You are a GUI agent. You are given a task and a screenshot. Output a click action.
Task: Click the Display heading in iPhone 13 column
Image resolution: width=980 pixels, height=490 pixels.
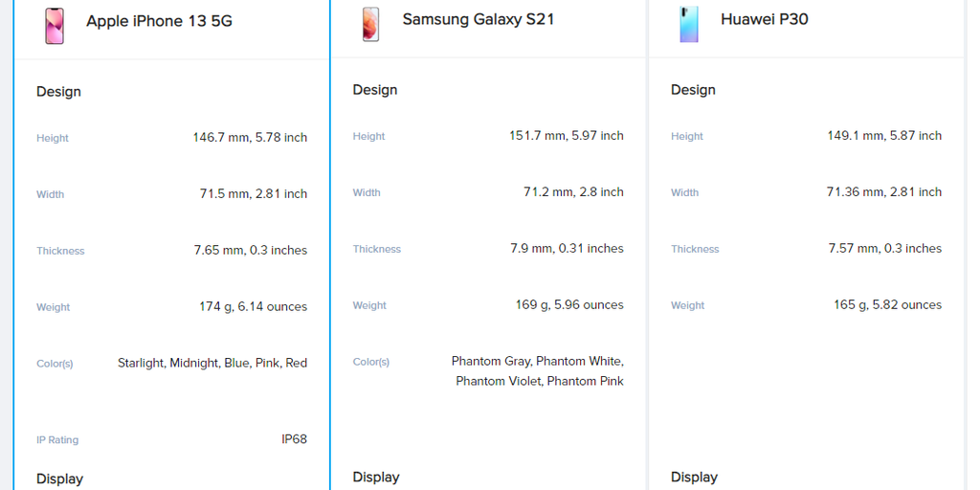tap(59, 479)
